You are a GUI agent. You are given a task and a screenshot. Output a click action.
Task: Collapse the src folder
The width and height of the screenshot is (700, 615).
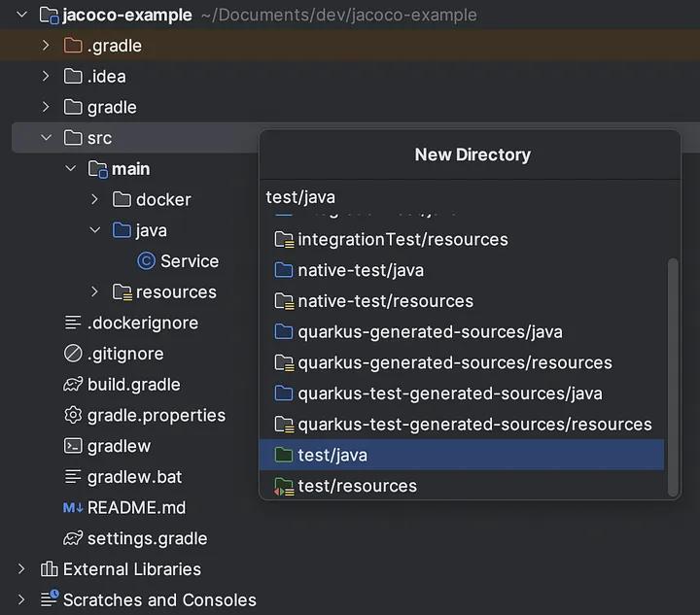[x=46, y=138]
